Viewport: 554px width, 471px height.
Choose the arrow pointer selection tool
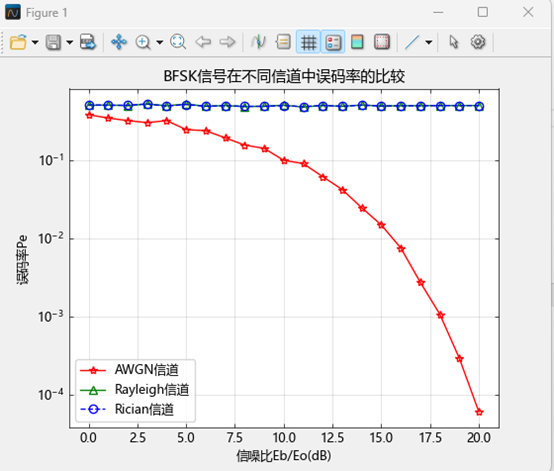point(454,42)
